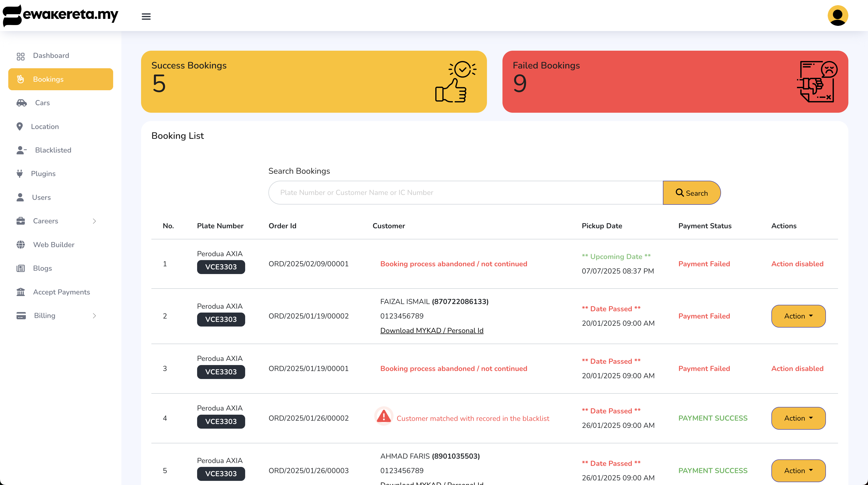Click the Cars vehicle icon in sidebar

[21, 103]
